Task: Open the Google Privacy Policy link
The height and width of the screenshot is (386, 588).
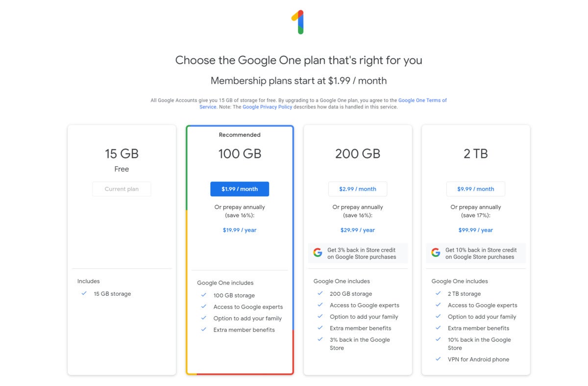Action: point(268,107)
